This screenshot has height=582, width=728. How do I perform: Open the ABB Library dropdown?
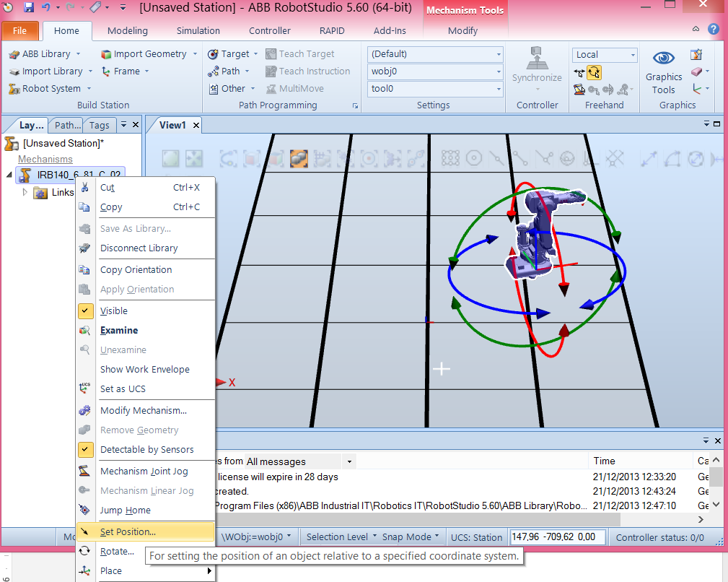(78, 54)
